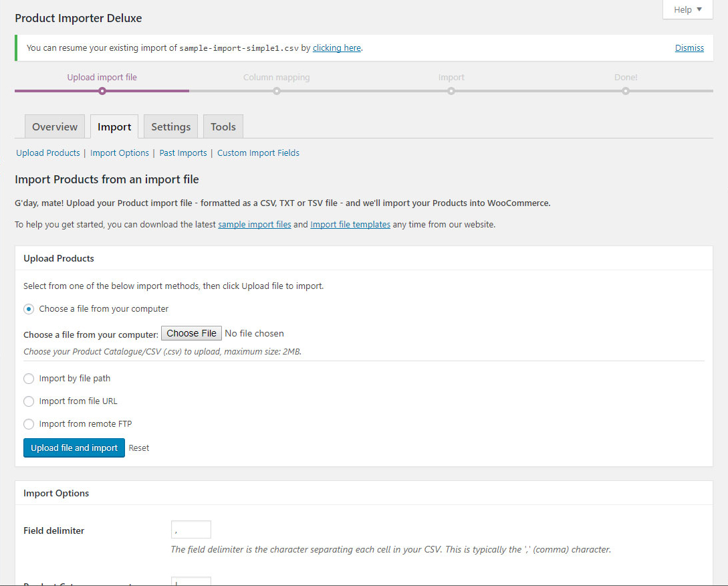Open the Tools tab
Image resolution: width=728 pixels, height=586 pixels.
pyautogui.click(x=223, y=126)
